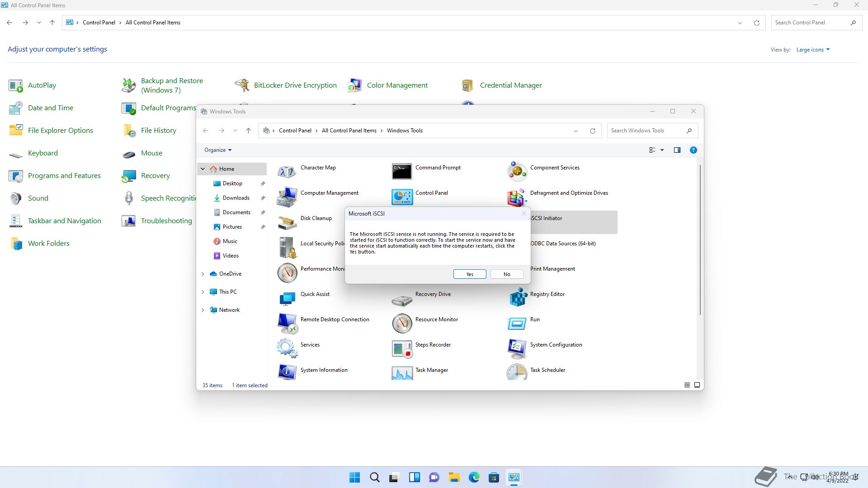This screenshot has width=868, height=488.
Task: Open Control Panel address history dropdown
Action: (740, 23)
